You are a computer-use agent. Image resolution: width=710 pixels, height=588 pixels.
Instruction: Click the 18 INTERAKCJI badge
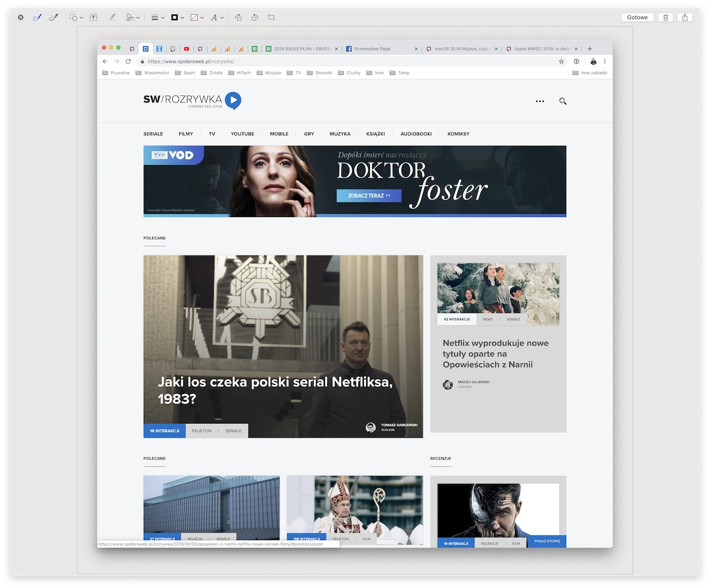click(x=164, y=431)
